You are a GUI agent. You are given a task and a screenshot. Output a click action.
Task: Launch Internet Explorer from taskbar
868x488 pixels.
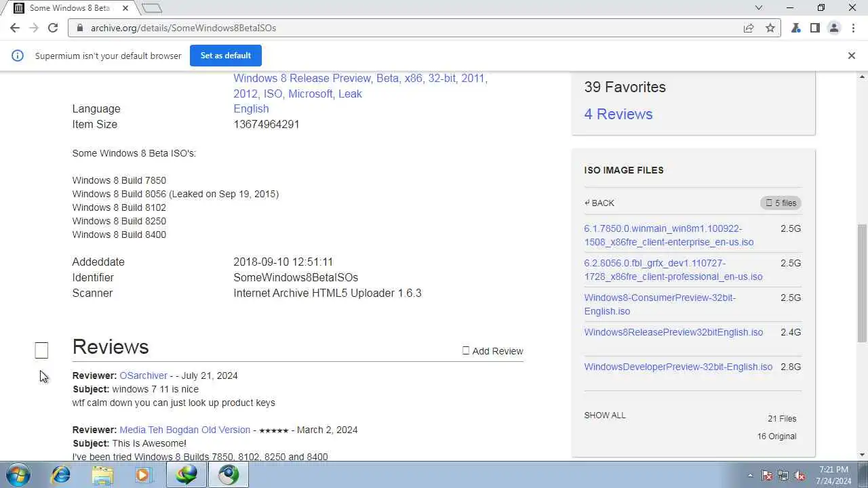tap(61, 474)
